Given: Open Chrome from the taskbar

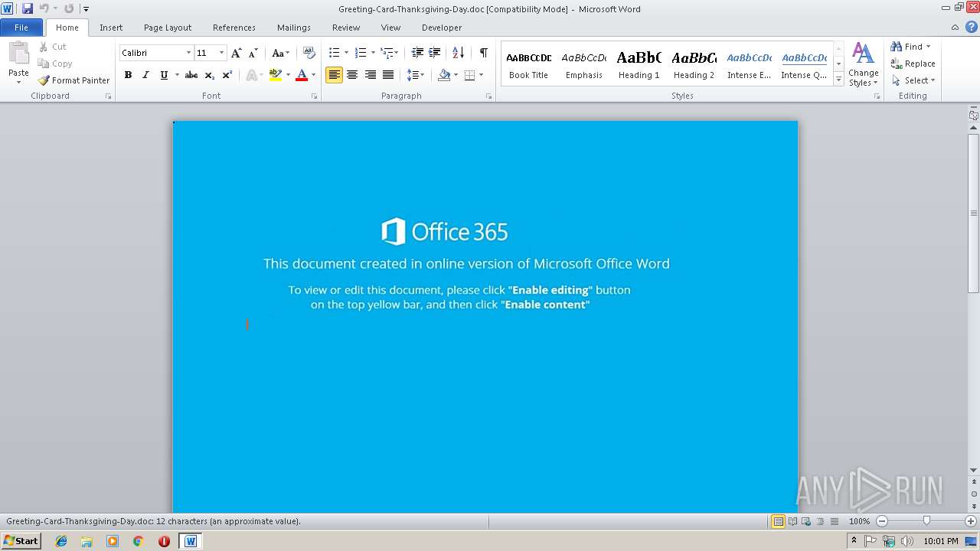Looking at the screenshot, I should coord(139,541).
